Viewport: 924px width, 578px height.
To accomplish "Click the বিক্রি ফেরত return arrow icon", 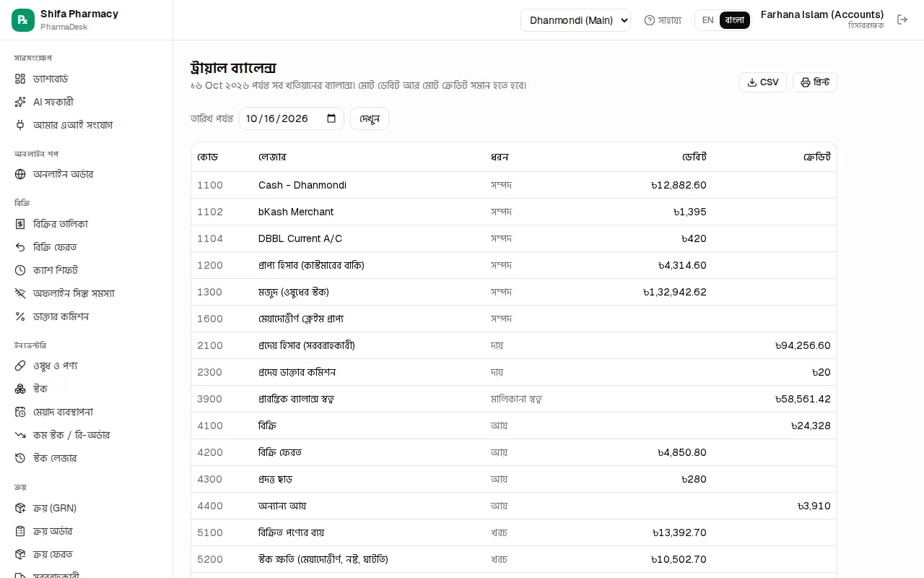I will (20, 247).
